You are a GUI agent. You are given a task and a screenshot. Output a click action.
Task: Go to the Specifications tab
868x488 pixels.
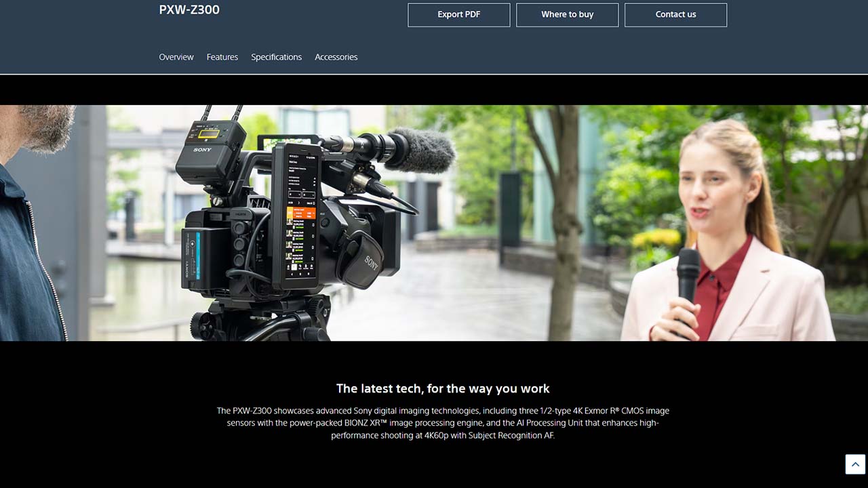[x=277, y=57]
